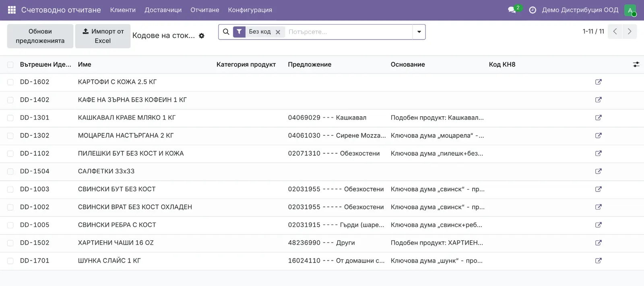This screenshot has width=644, height=286.
Task: Expand the search options dropdown arrow
Action: point(419,32)
